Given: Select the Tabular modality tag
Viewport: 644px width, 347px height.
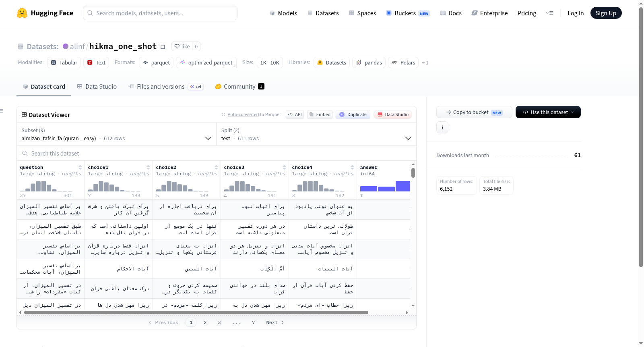Looking at the screenshot, I should tap(64, 62).
